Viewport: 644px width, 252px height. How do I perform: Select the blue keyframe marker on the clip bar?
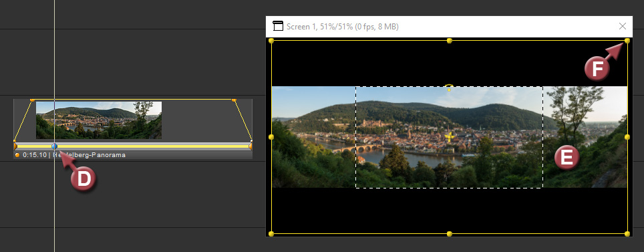click(x=54, y=146)
